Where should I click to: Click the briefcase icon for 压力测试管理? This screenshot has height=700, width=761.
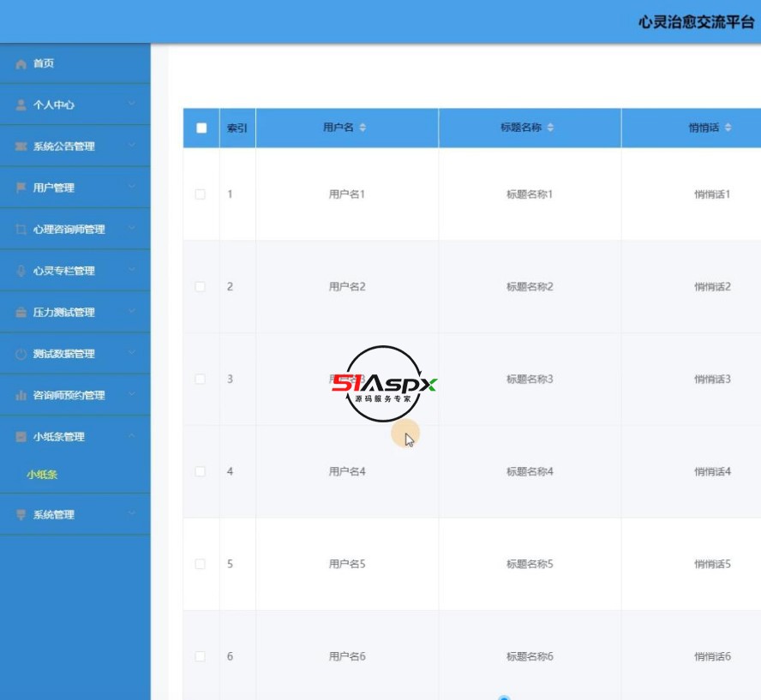coord(21,313)
